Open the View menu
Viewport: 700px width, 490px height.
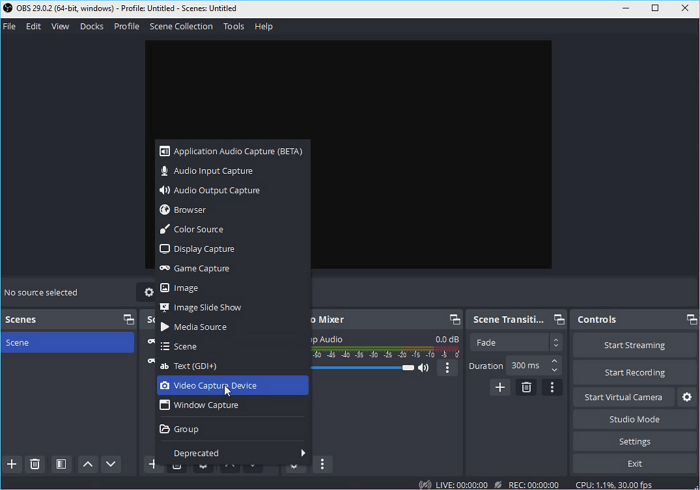pyautogui.click(x=60, y=26)
